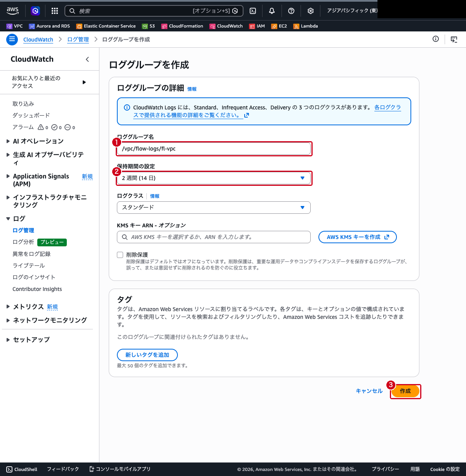Open the log class details link in info box
Viewport: 466px width, 476px height.
pyautogui.click(x=267, y=111)
